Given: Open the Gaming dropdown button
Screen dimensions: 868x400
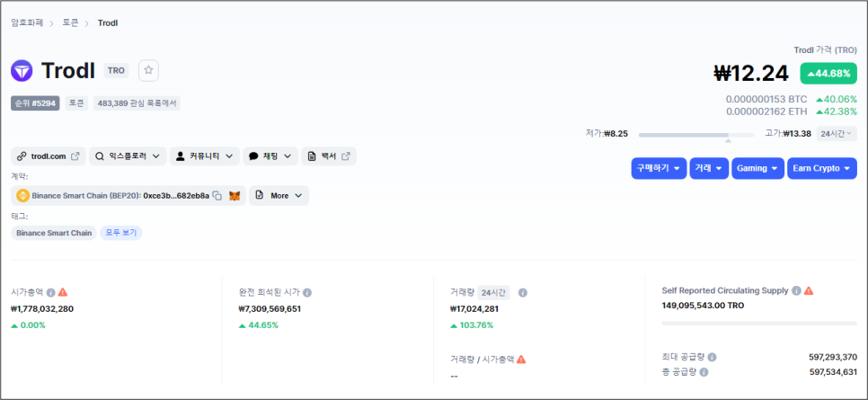Looking at the screenshot, I should click(x=757, y=168).
